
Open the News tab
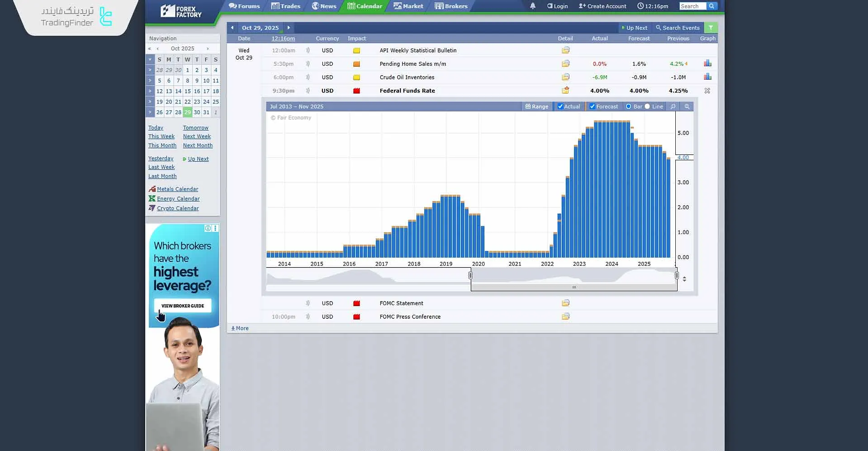[x=324, y=6]
